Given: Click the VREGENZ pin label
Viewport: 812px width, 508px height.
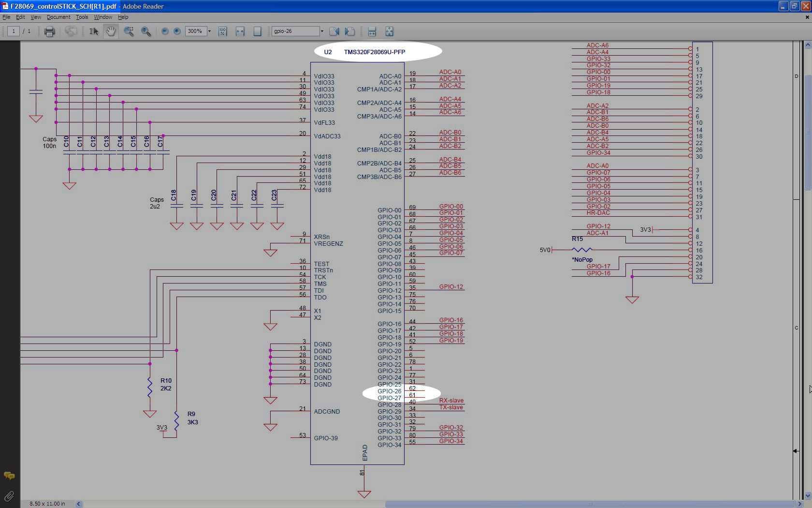Looking at the screenshot, I should point(329,244).
